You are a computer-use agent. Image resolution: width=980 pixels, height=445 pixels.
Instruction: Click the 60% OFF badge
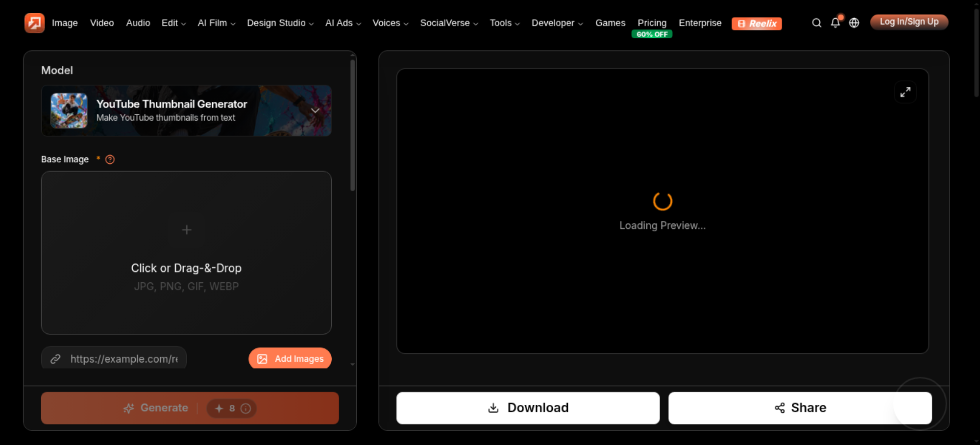[x=652, y=34]
